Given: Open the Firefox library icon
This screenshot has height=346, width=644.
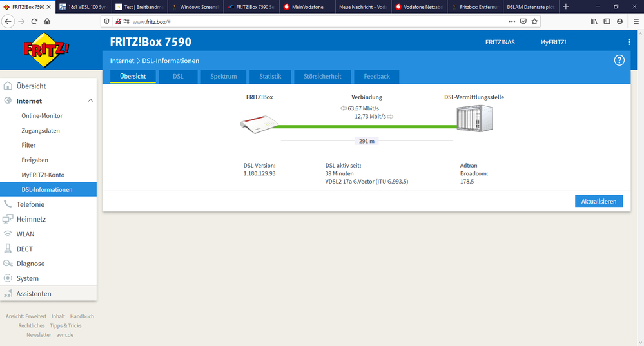Looking at the screenshot, I should point(594,21).
